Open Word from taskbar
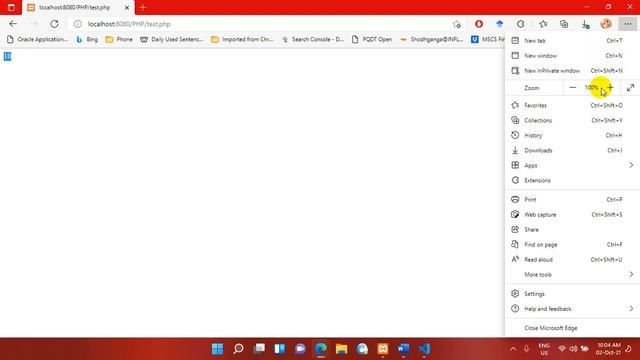Viewport: 640px width, 360px height. (403, 349)
